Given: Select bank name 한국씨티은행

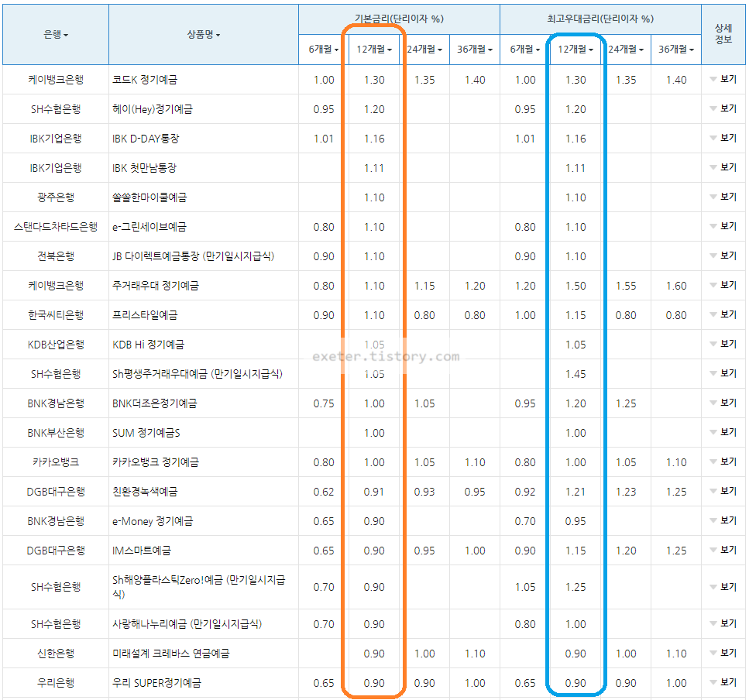Looking at the screenshot, I should click(x=56, y=315).
